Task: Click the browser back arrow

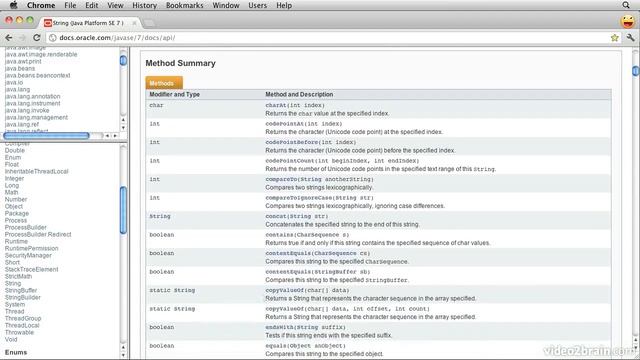Action: coord(9,38)
